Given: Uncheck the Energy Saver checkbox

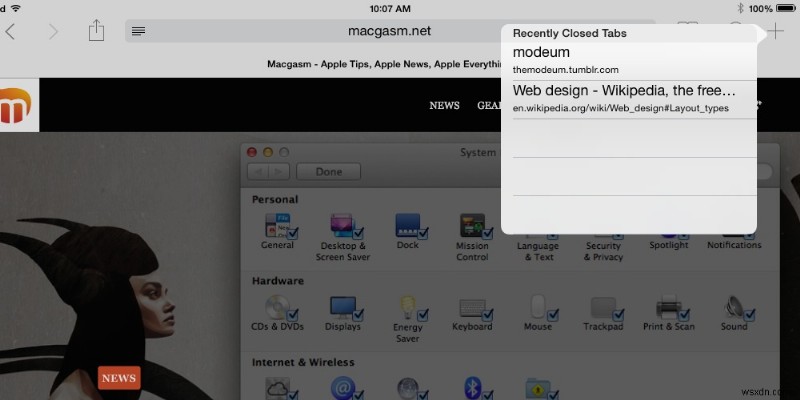Looking at the screenshot, I should (423, 315).
